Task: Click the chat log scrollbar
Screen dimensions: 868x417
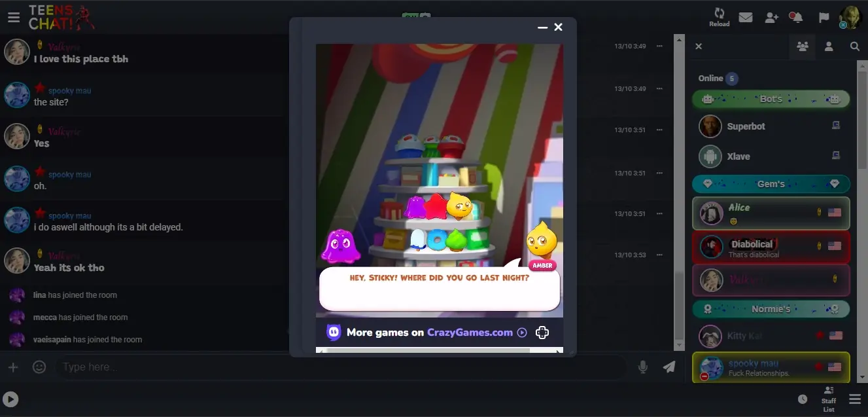Action: pyautogui.click(x=679, y=304)
